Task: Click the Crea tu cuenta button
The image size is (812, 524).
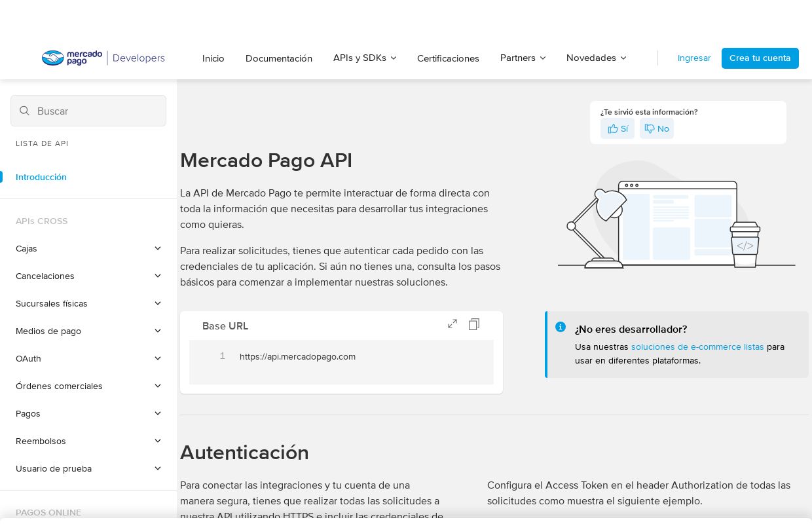Action: click(760, 58)
